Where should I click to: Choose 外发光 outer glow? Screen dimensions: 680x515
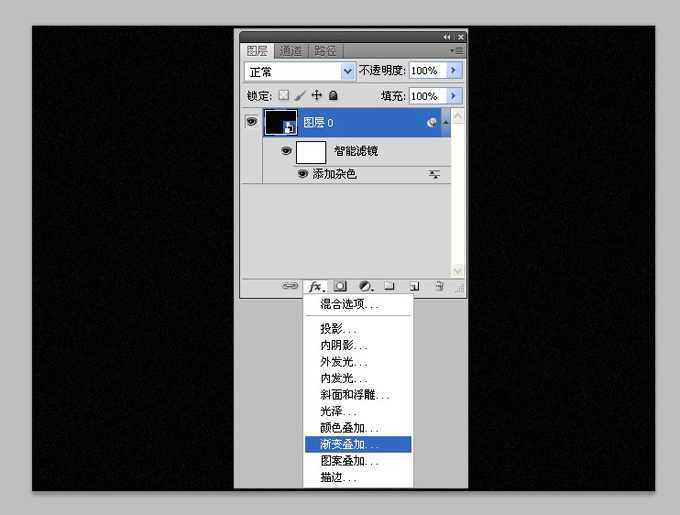point(358,362)
